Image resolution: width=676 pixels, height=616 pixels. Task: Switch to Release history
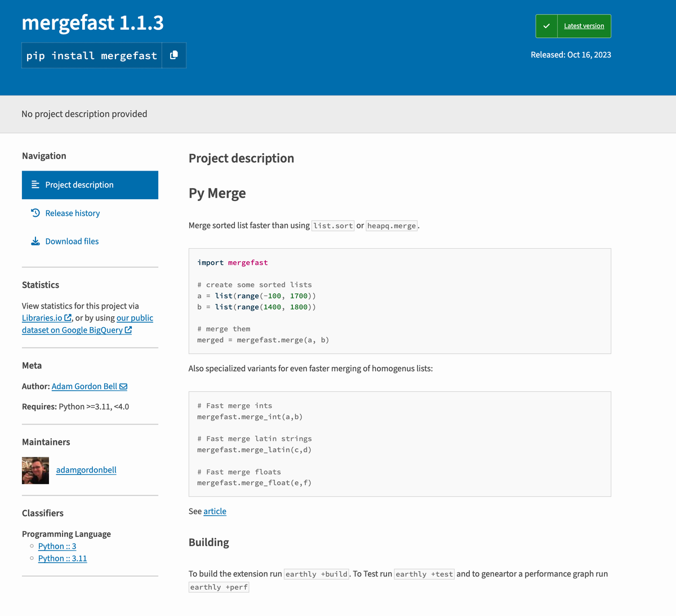[72, 213]
